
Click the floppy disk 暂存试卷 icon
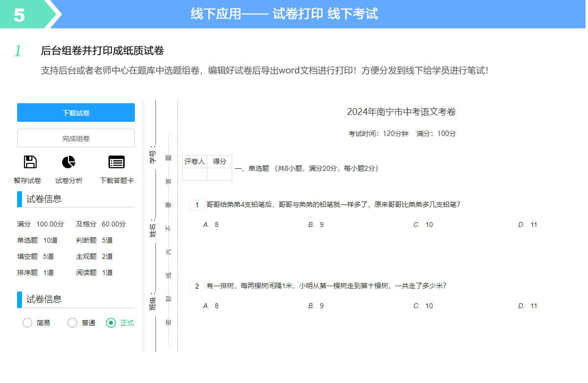[x=30, y=162]
